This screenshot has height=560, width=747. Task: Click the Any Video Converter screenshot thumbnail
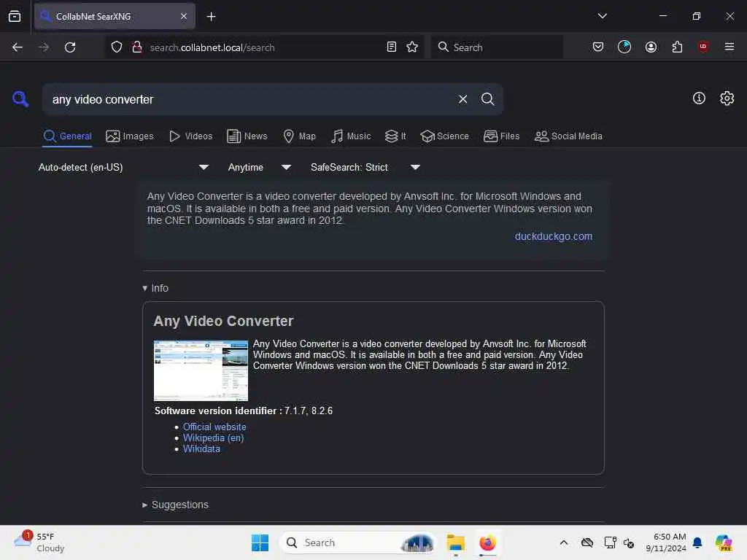201,370
